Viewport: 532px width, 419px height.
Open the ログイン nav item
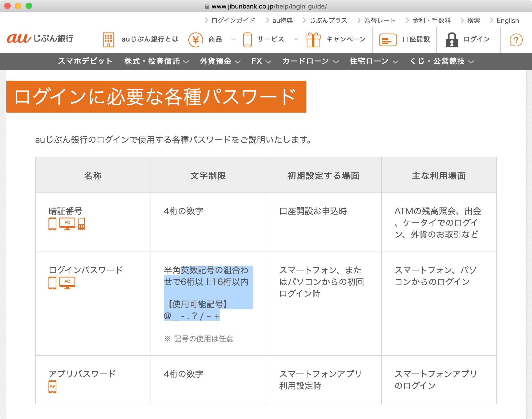476,39
